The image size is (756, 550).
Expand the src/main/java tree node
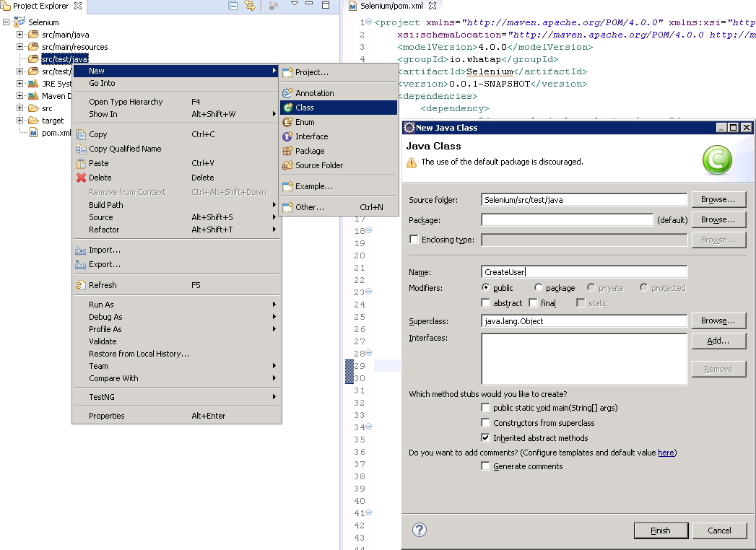(20, 34)
